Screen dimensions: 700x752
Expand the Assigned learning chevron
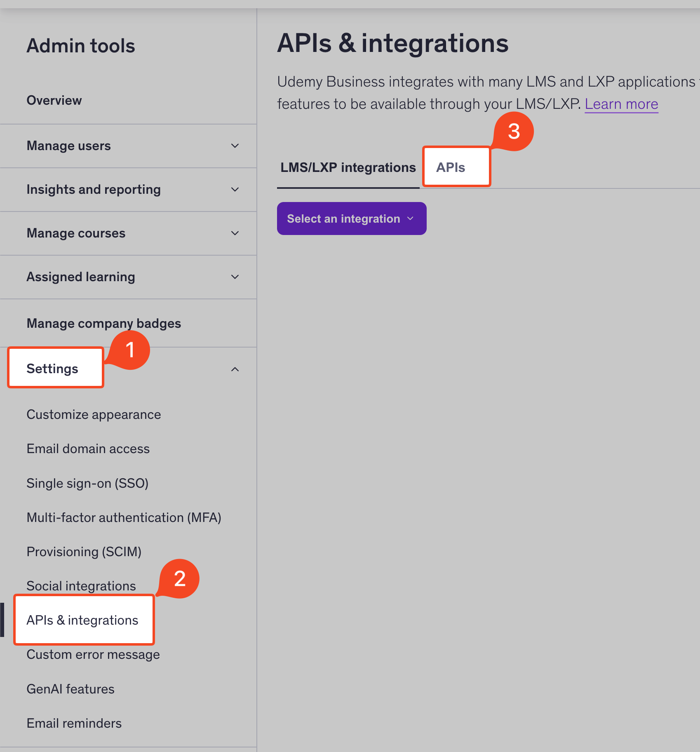pos(235,277)
